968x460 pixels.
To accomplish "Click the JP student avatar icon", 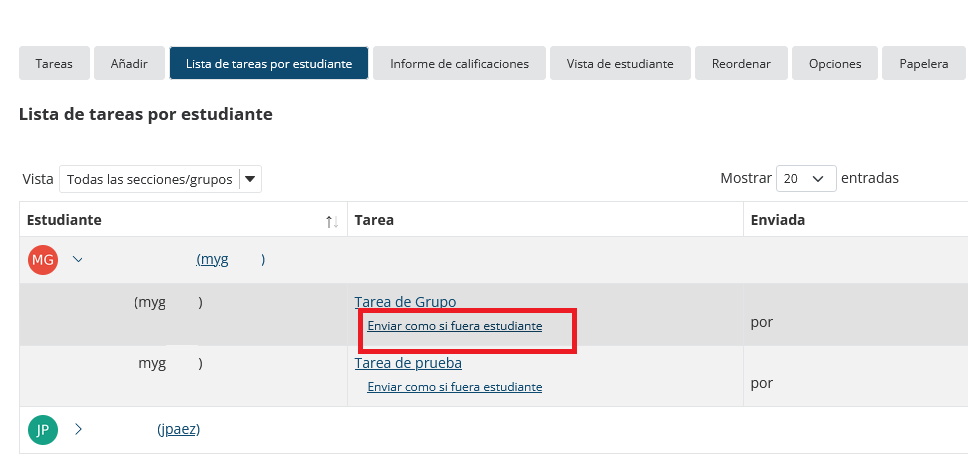I will 43,430.
